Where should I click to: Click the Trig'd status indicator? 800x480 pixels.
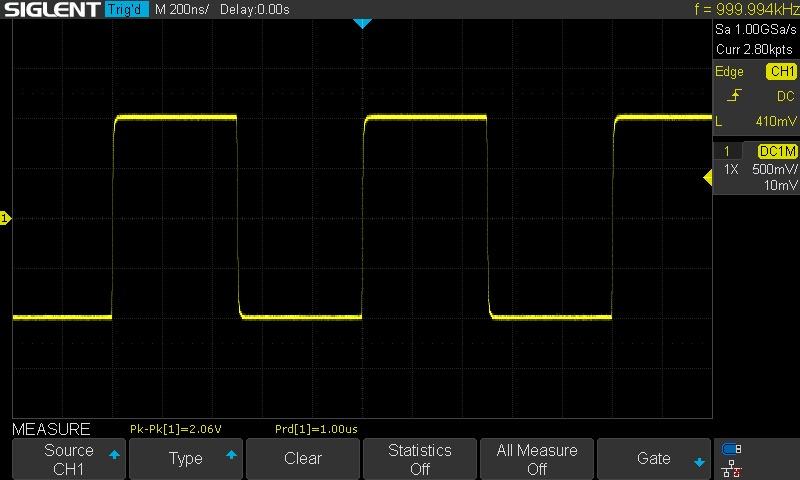pyautogui.click(x=125, y=9)
